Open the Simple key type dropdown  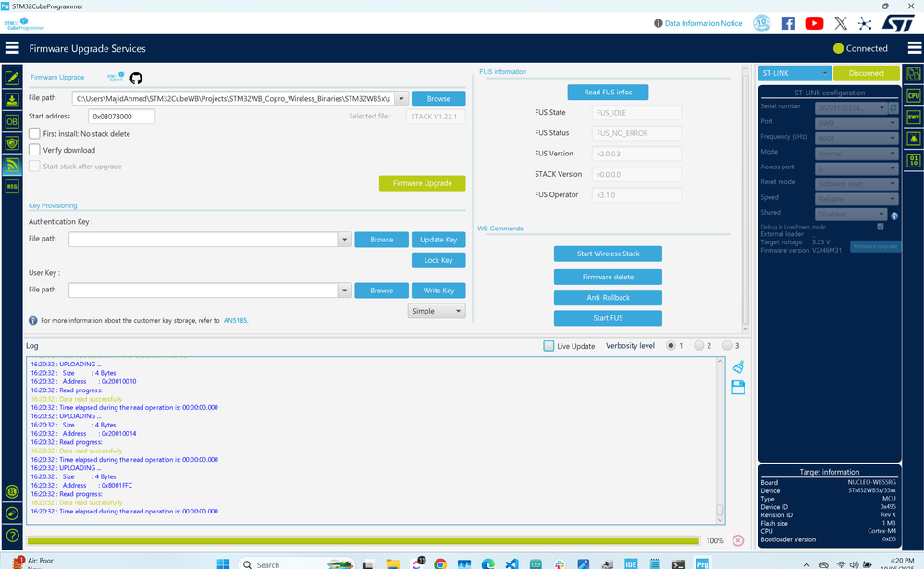tap(436, 311)
